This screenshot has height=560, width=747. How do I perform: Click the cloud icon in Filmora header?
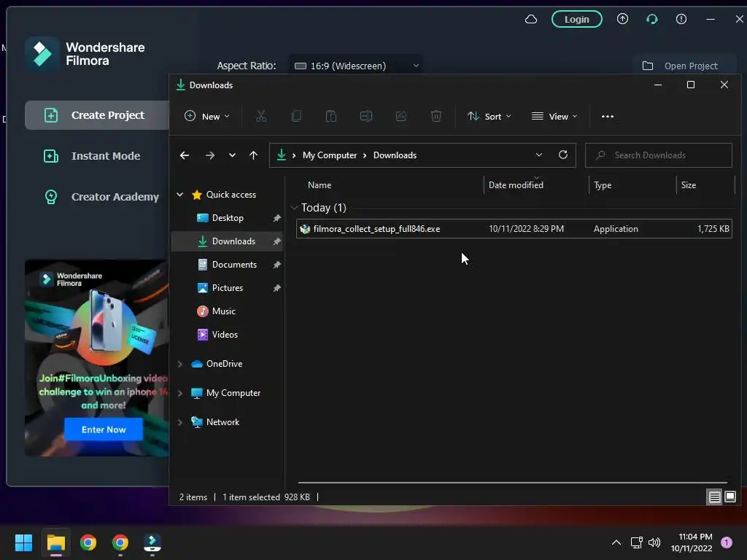pyautogui.click(x=531, y=19)
